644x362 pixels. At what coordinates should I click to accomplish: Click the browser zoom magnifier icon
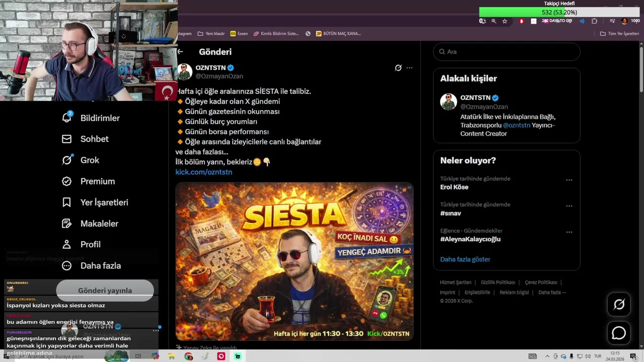pyautogui.click(x=494, y=21)
